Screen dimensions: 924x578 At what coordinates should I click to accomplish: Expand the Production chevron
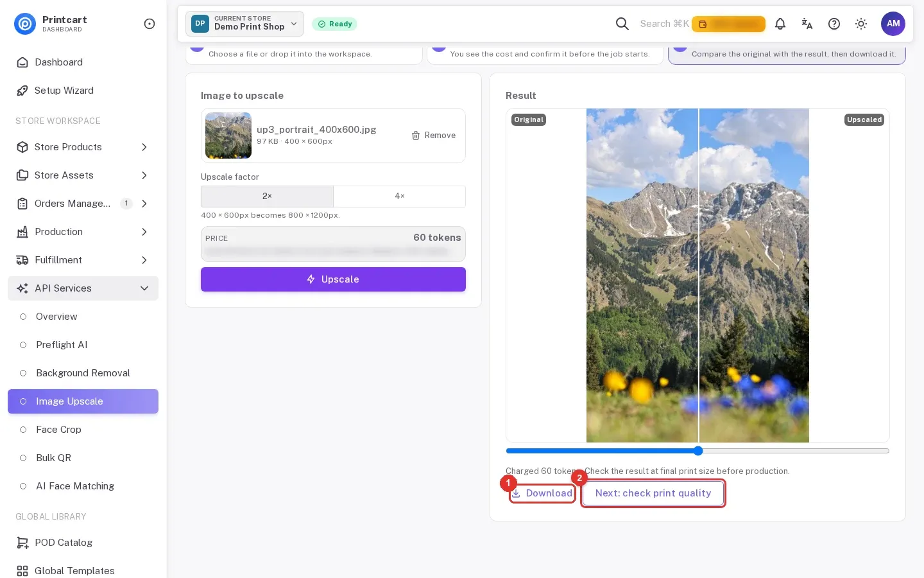pos(144,232)
